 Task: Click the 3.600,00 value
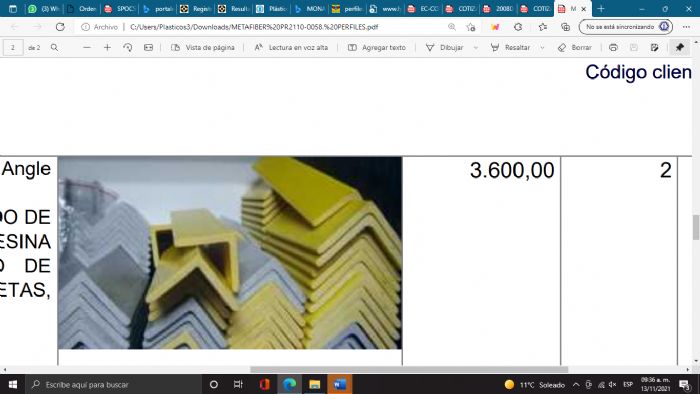[512, 170]
